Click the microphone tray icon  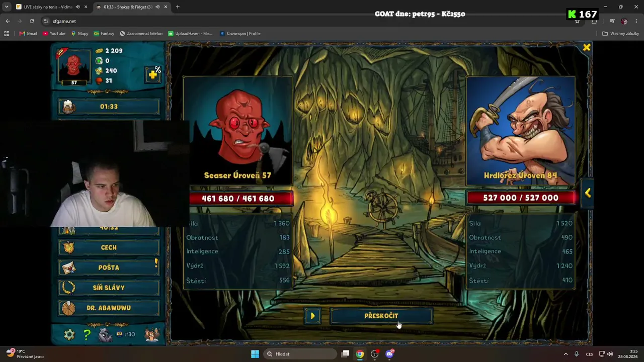[577, 354]
